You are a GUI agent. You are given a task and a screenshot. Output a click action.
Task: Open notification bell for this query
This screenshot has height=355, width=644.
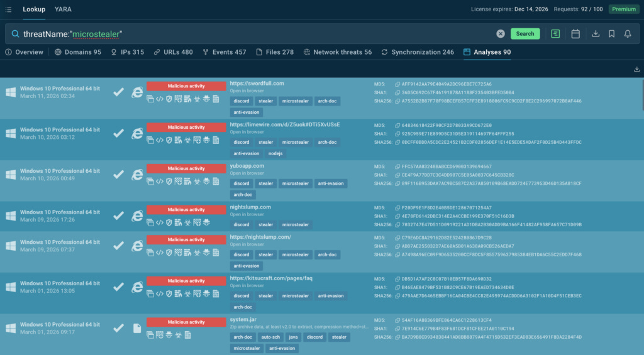628,34
